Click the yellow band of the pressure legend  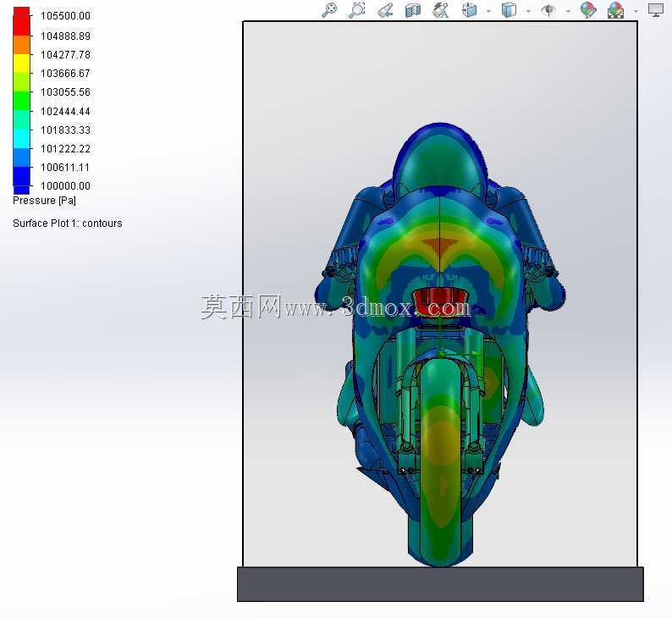[21, 63]
